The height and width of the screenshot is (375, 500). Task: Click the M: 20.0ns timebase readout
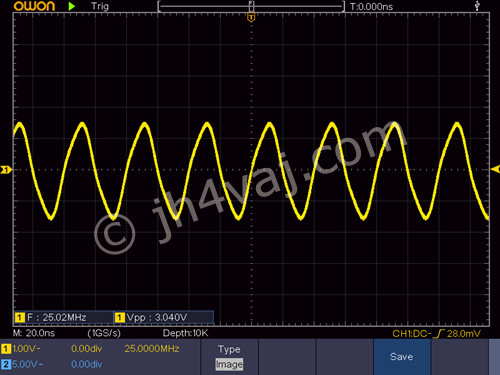click(x=34, y=333)
